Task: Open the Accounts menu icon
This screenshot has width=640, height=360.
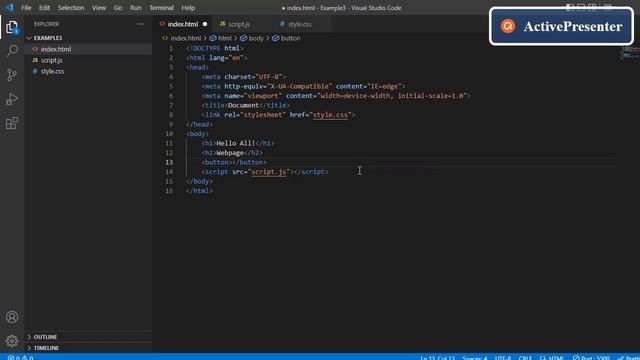Action: coord(12,317)
